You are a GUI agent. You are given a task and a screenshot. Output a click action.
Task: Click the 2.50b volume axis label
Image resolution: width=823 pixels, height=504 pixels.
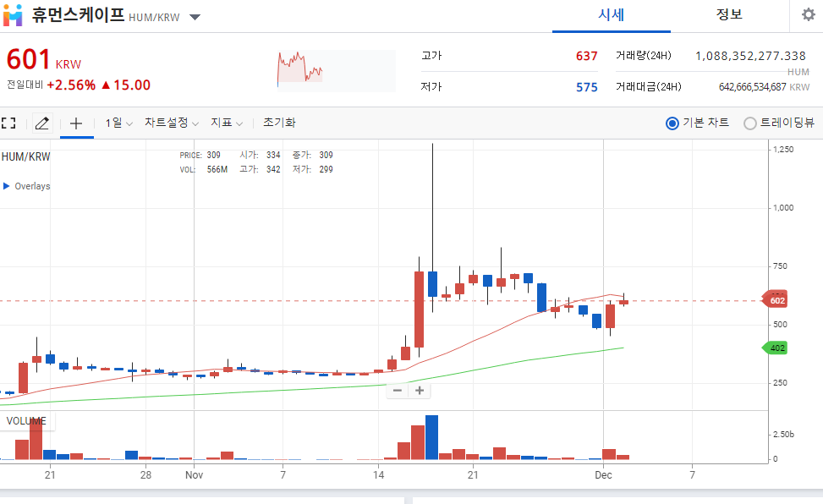click(x=783, y=435)
